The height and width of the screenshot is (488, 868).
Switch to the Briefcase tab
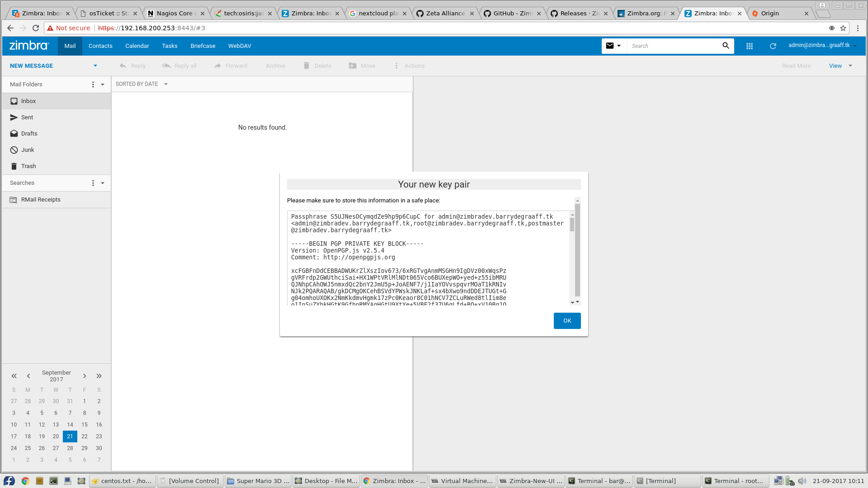pos(203,46)
